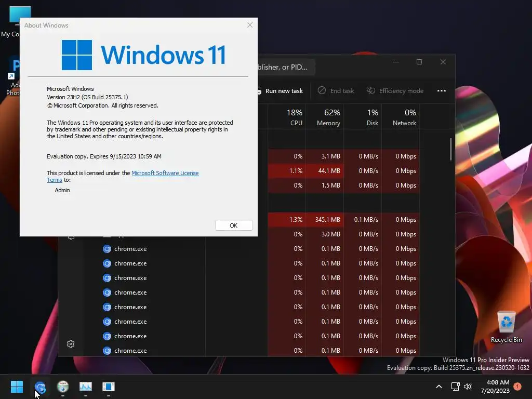Maximize the Task Manager window
This screenshot has height=399, width=532.
point(419,62)
